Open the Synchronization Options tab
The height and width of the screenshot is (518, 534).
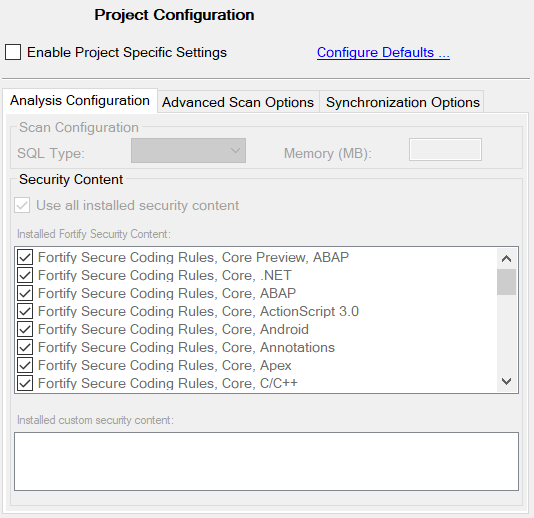tap(403, 102)
